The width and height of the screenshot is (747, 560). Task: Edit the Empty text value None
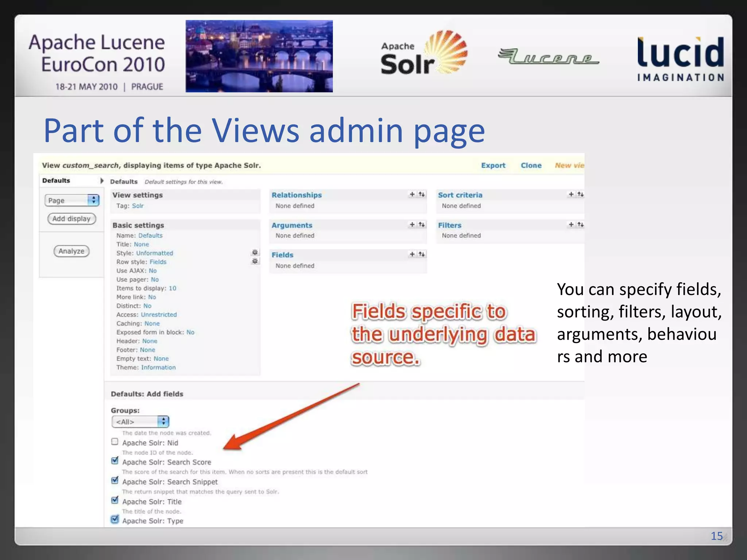click(161, 359)
